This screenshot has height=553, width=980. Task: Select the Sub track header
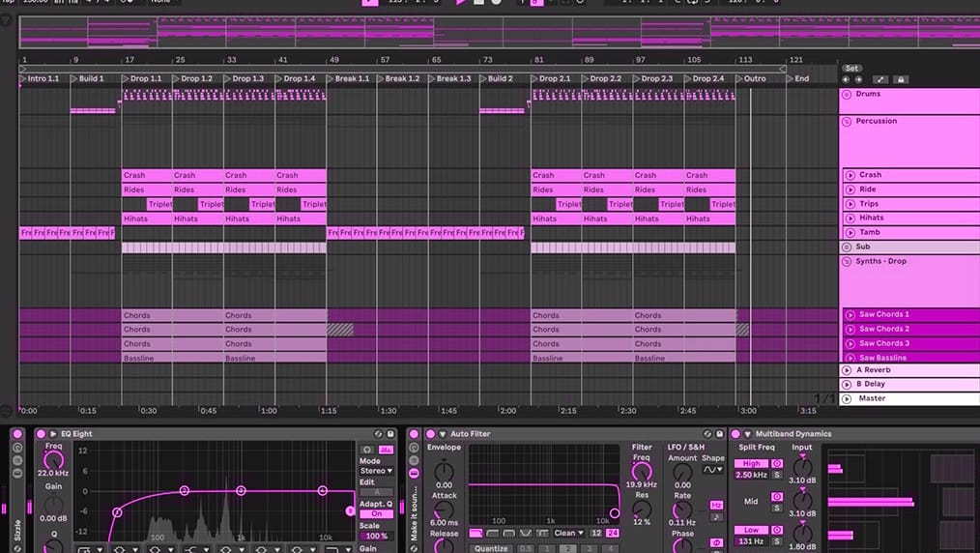tap(909, 247)
